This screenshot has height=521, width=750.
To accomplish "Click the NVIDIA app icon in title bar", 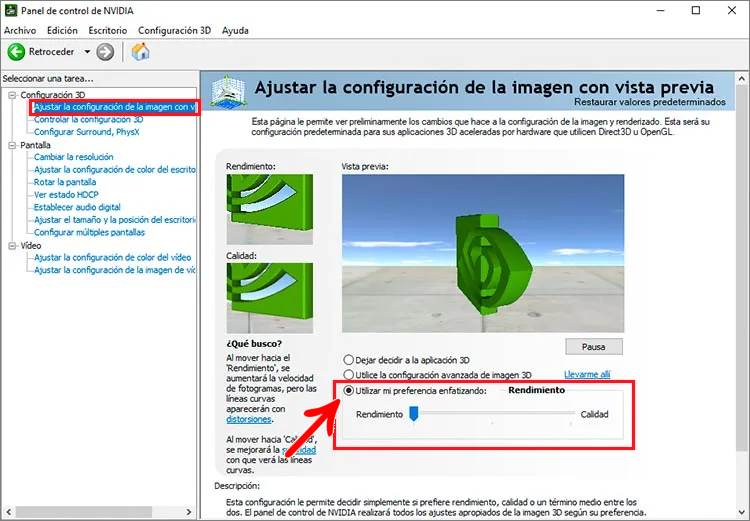I will pos(10,10).
